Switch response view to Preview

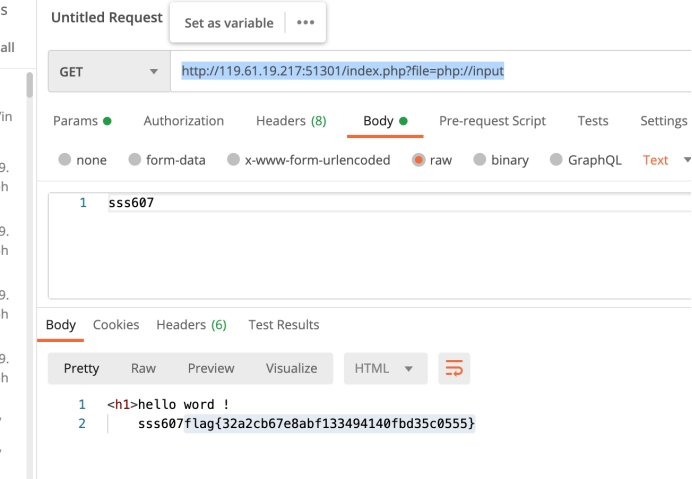(211, 368)
